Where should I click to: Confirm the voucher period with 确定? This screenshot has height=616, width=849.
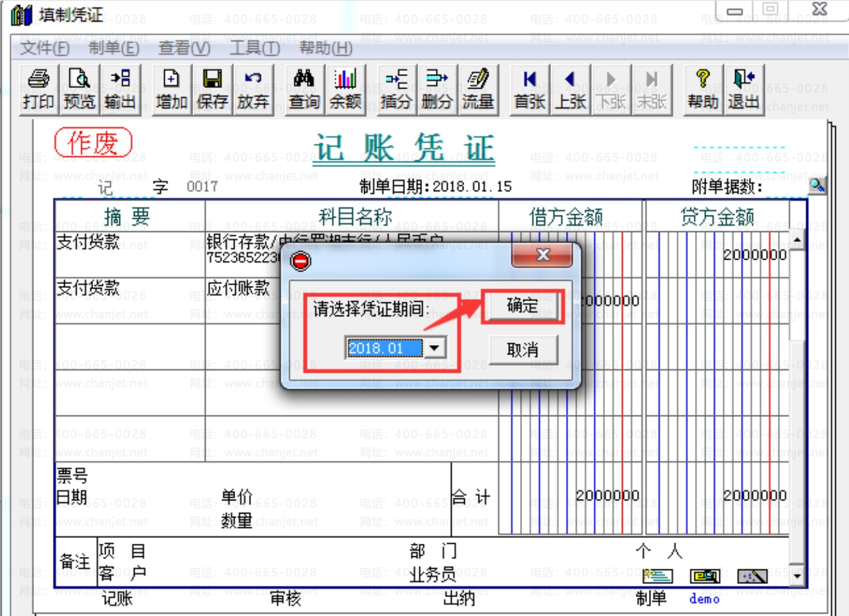[523, 306]
